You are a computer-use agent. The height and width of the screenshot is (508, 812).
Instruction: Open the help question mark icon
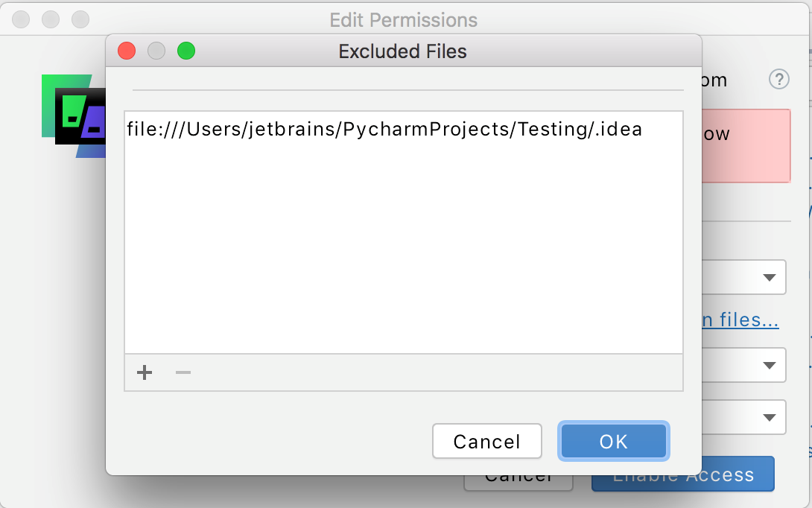click(779, 80)
